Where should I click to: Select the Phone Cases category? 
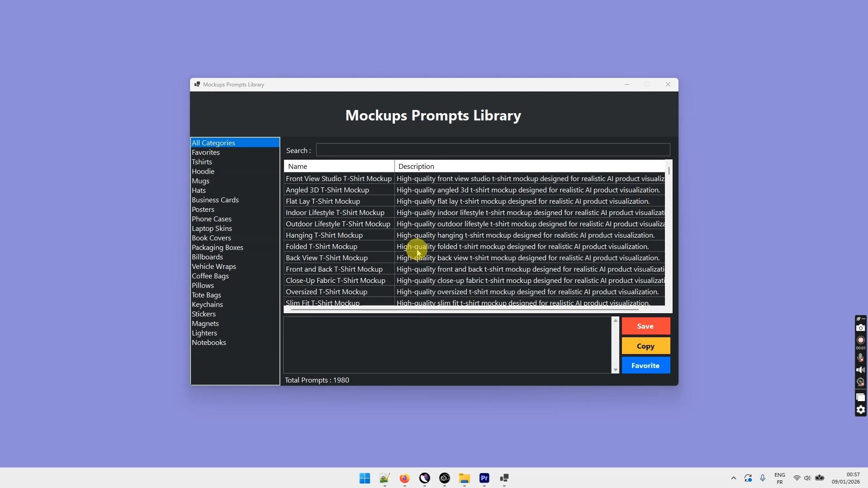(x=211, y=219)
